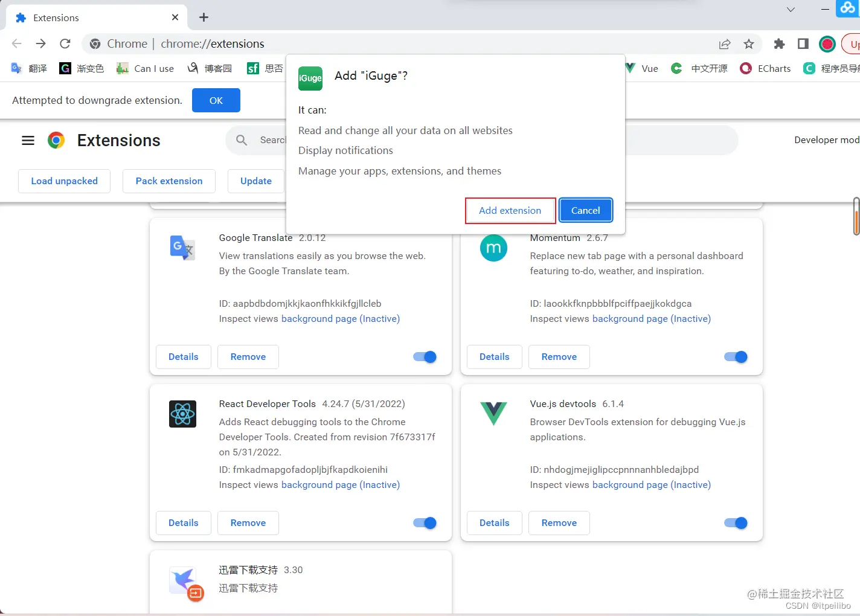Inspect Vue.js devtools background page link
The height and width of the screenshot is (616, 860).
652,485
